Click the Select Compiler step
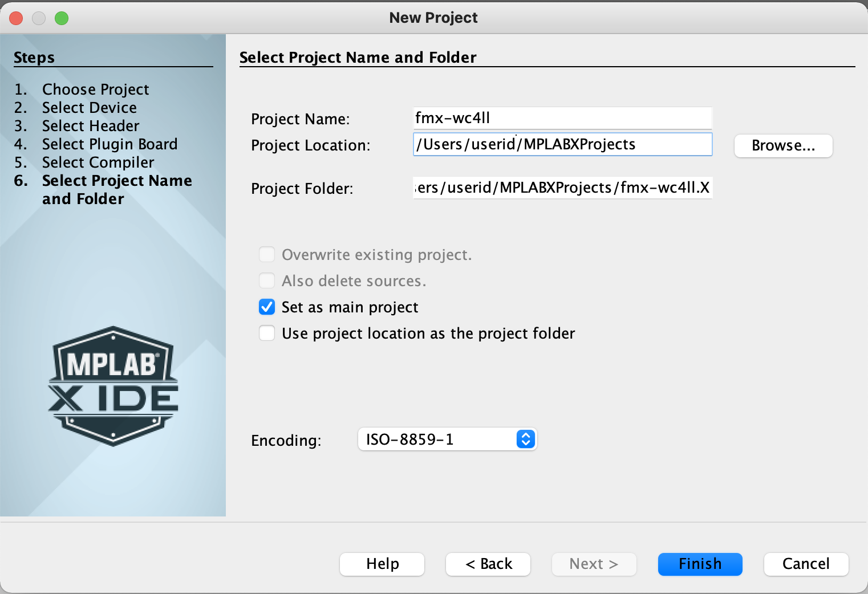Viewport: 868px width, 594px height. coord(98,162)
